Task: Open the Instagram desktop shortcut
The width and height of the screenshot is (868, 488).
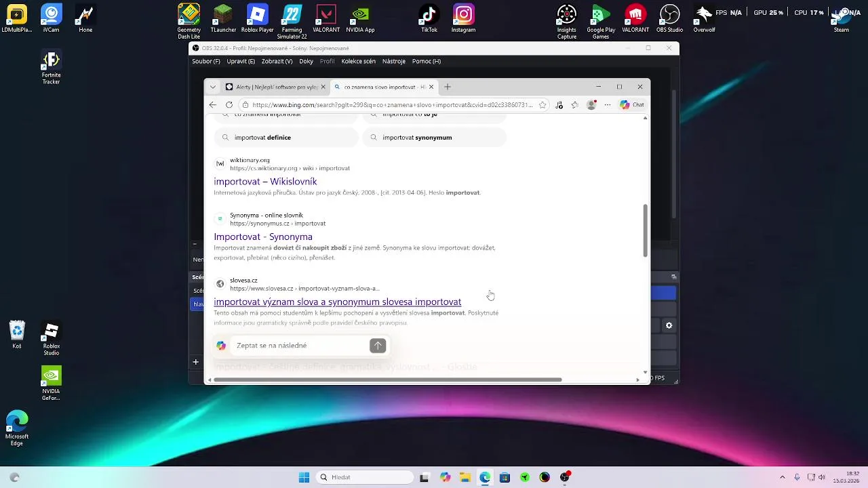Action: click(464, 18)
